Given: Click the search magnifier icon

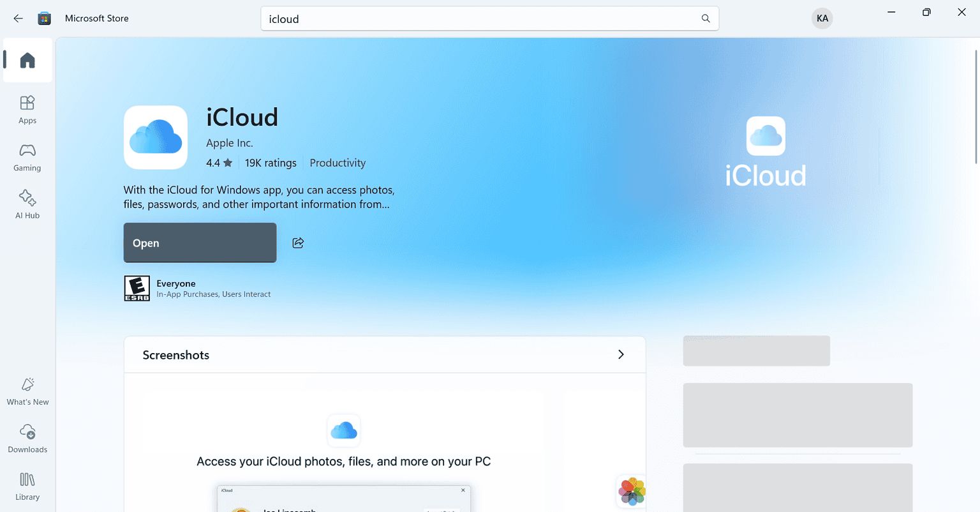Looking at the screenshot, I should click(706, 19).
